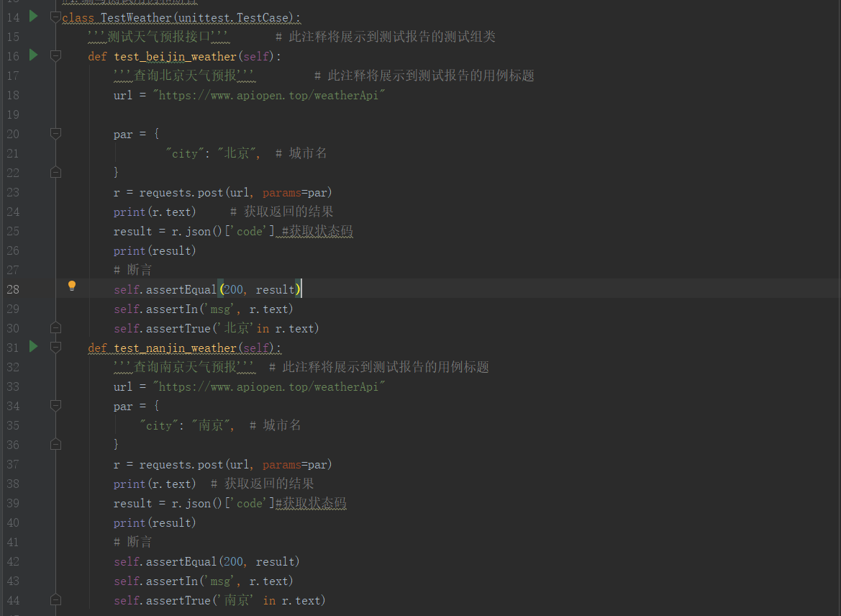Screen dimensions: 841x616
Task: Click assertTrue '南京' on line 44
Action: pyautogui.click(x=219, y=600)
